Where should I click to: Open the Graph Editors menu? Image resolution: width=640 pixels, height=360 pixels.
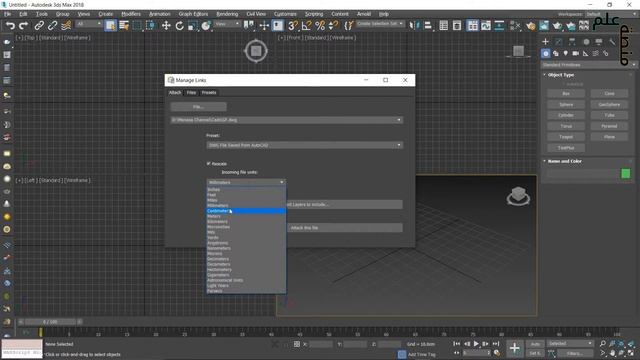[193, 14]
